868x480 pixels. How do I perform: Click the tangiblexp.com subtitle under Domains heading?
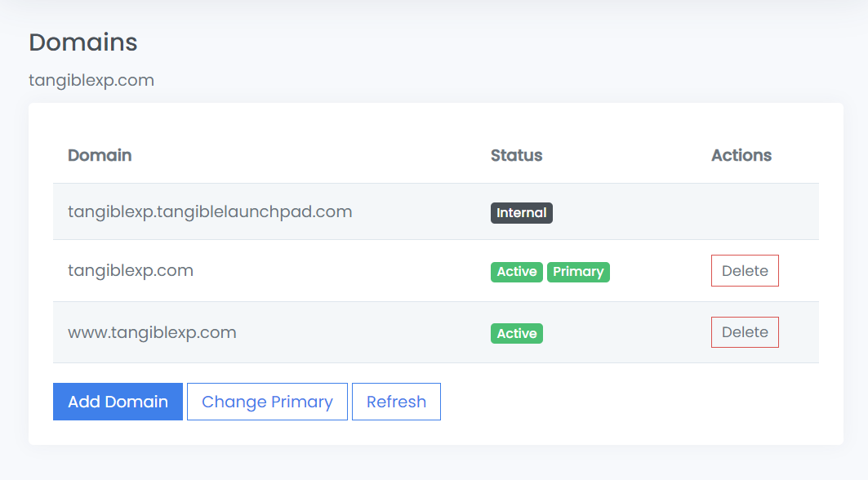[91, 80]
